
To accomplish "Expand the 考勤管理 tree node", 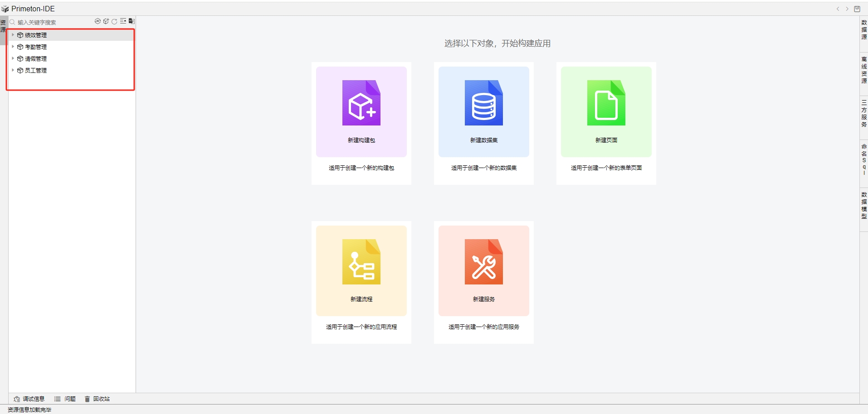I will click(13, 46).
